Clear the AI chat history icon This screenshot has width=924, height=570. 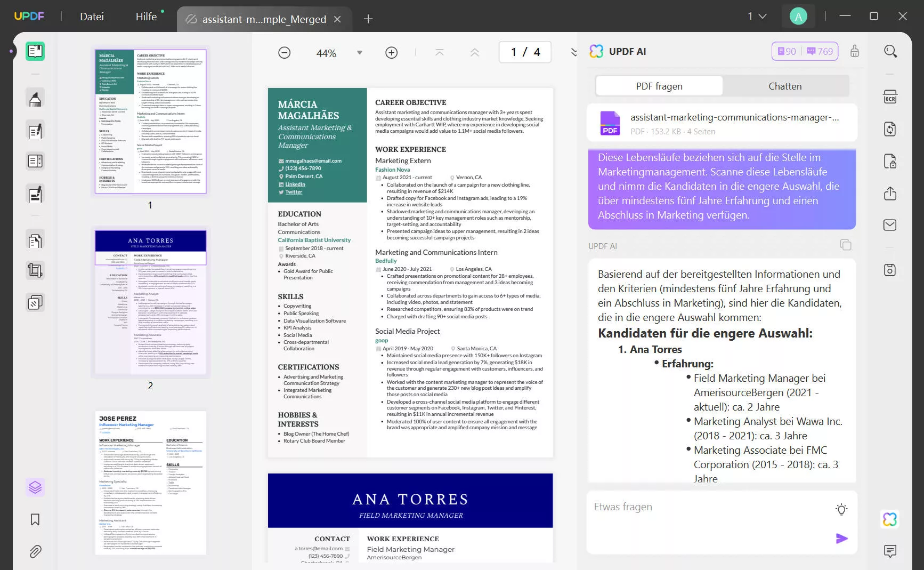pos(855,51)
